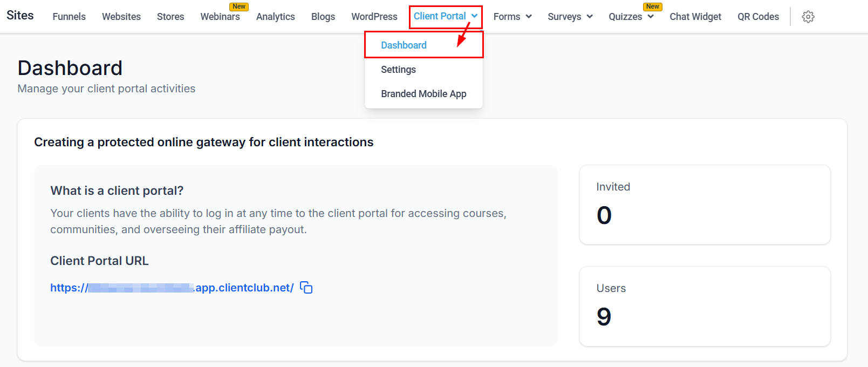The height and width of the screenshot is (367, 868).
Task: Switch to the Websites tab
Action: 121,17
